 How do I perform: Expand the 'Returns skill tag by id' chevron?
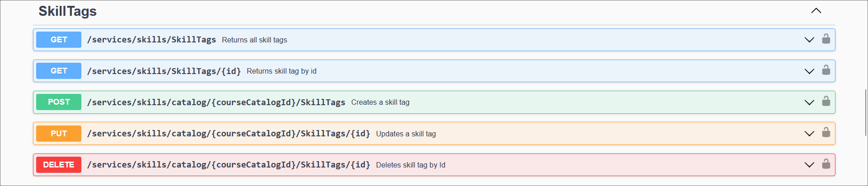809,71
